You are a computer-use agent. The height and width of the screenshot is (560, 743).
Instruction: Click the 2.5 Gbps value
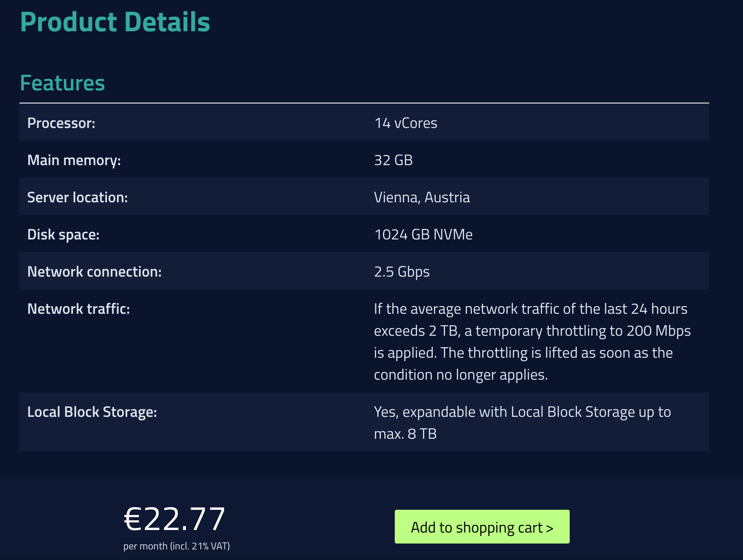(402, 272)
